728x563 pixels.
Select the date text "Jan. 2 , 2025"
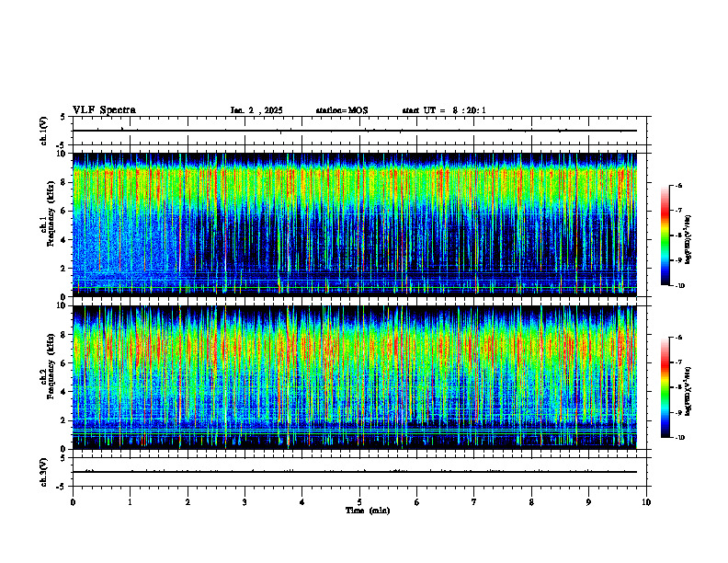[256, 110]
